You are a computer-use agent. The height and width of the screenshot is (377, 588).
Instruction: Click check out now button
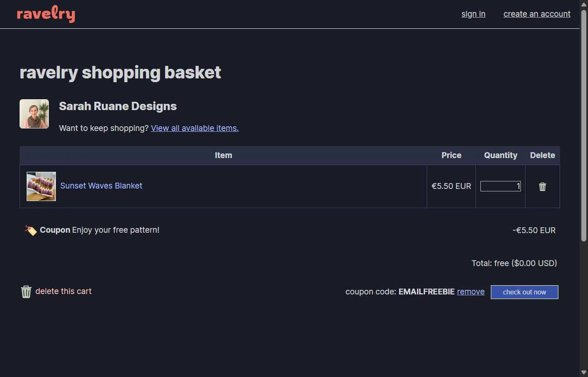pyautogui.click(x=525, y=292)
